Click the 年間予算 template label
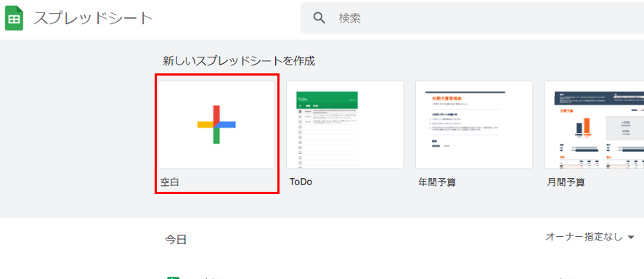Viewport: 644px width, 279px height. tap(437, 182)
